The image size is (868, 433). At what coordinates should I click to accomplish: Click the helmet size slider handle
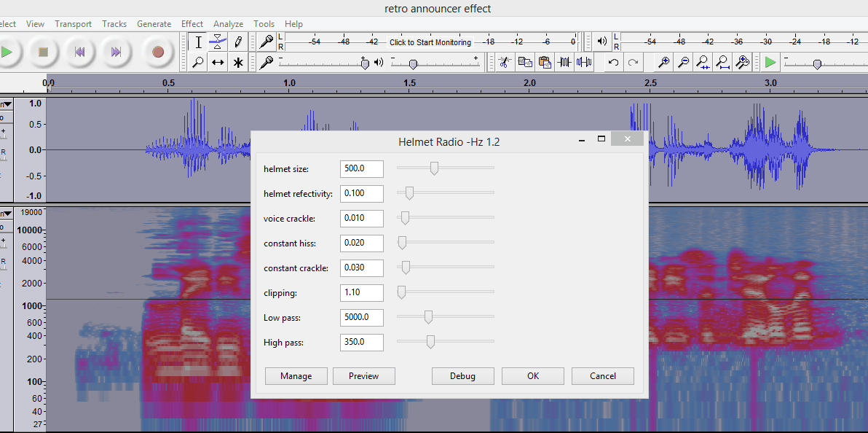coord(434,168)
